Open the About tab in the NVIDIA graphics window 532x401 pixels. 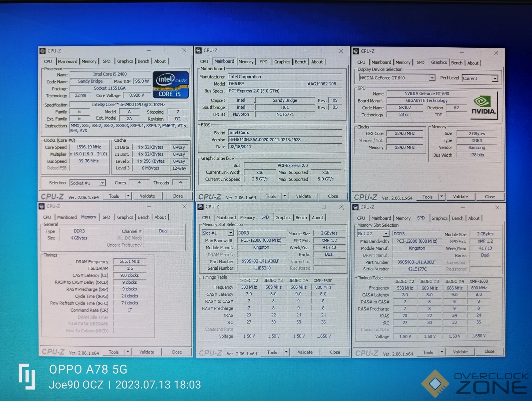pyautogui.click(x=473, y=63)
